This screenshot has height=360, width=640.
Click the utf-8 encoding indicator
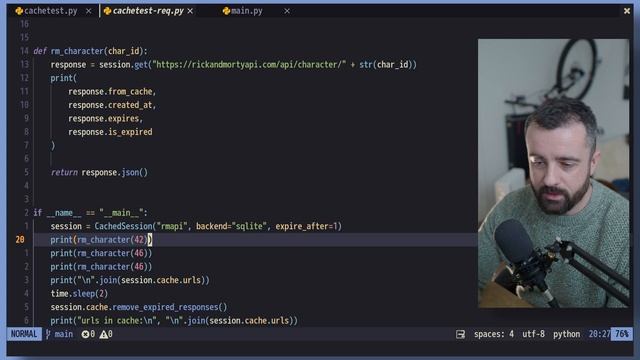(x=533, y=334)
